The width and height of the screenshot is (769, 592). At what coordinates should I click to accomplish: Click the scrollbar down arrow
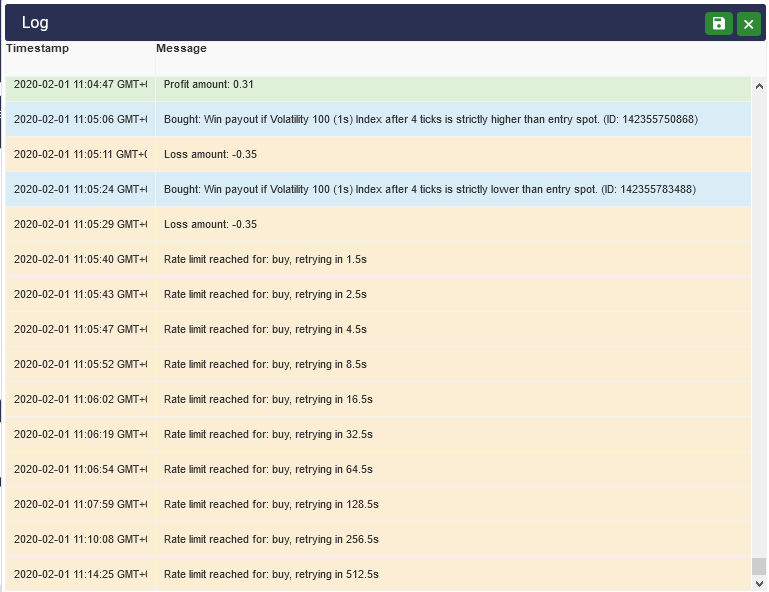pyautogui.click(x=759, y=584)
